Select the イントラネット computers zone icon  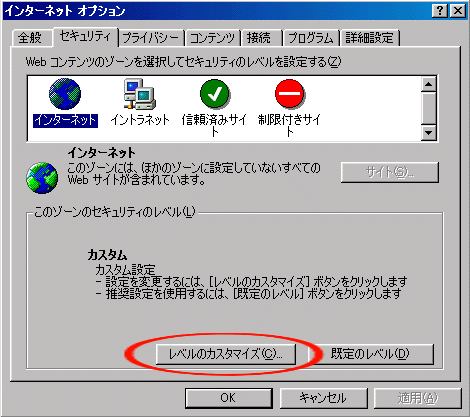point(140,94)
